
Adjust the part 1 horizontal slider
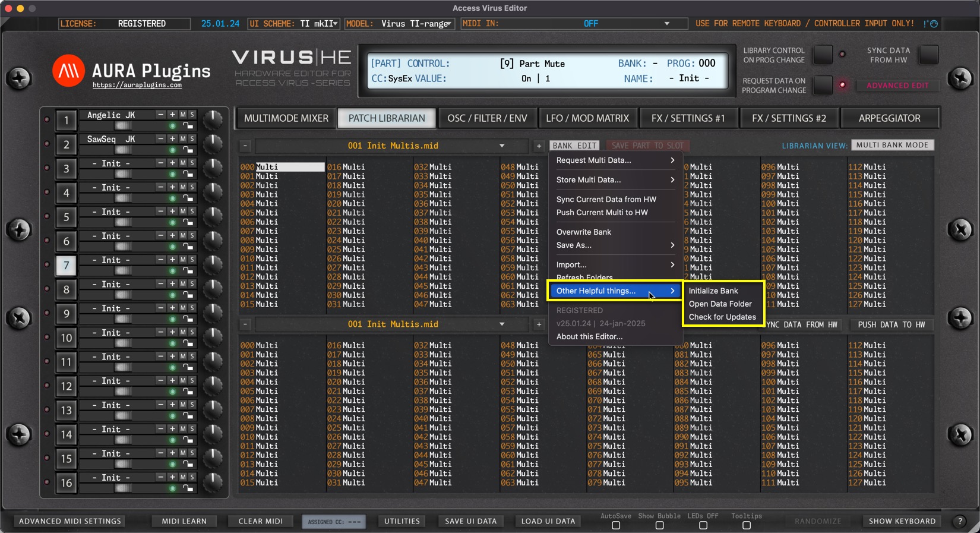click(123, 126)
